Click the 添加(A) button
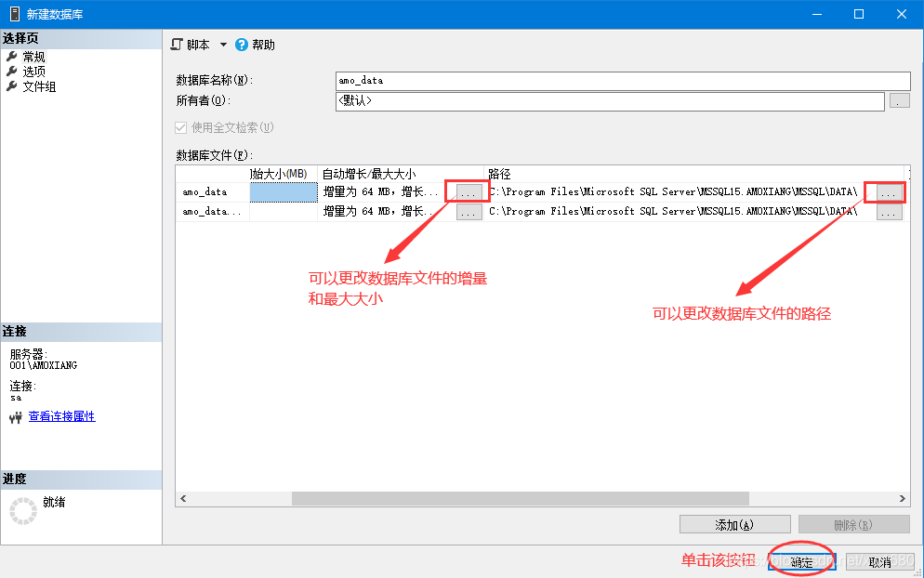Viewport: 924px width, 578px height. pos(733,524)
